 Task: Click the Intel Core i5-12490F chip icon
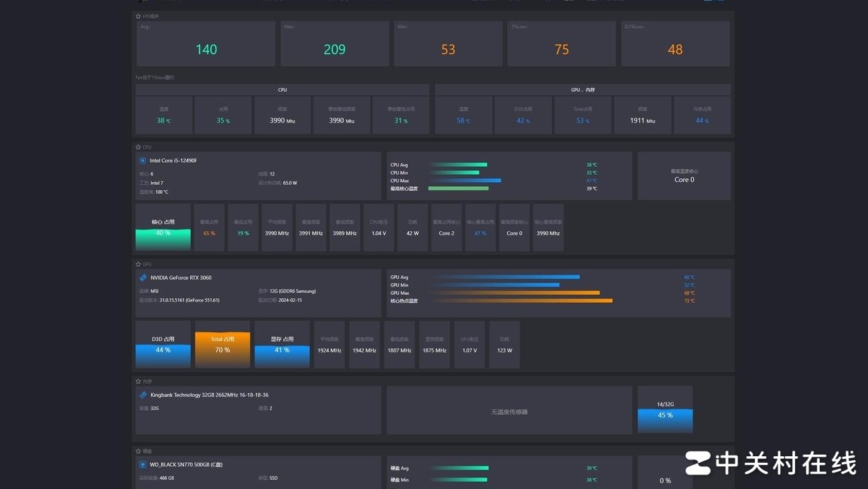coord(143,161)
